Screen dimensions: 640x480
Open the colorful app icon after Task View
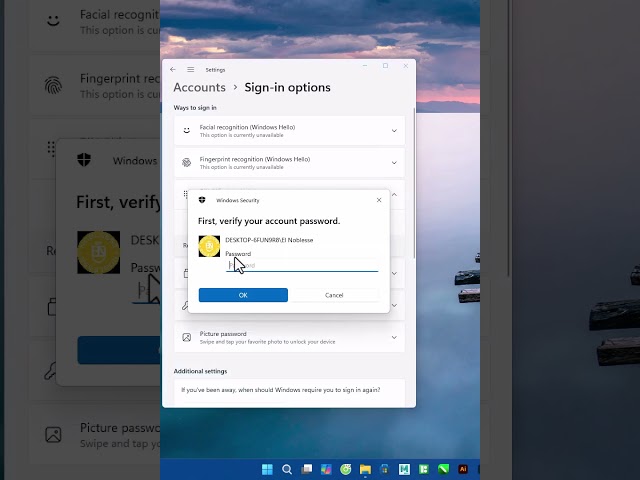[x=326, y=469]
